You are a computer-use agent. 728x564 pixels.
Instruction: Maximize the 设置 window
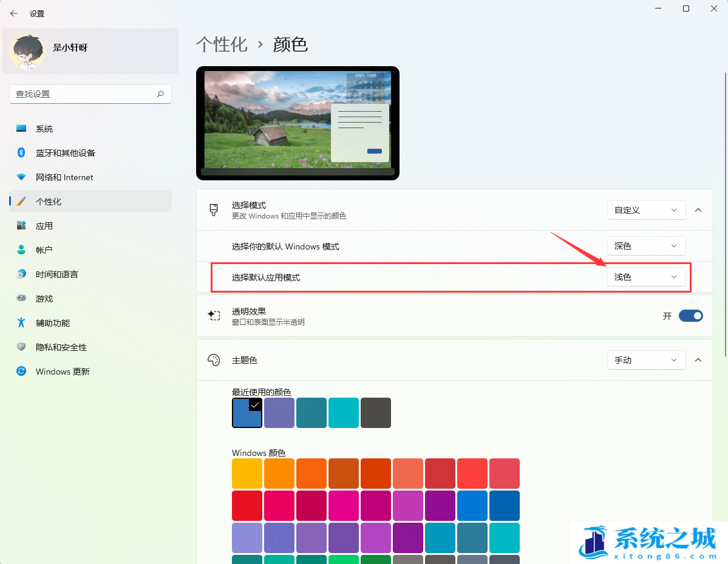pyautogui.click(x=685, y=9)
